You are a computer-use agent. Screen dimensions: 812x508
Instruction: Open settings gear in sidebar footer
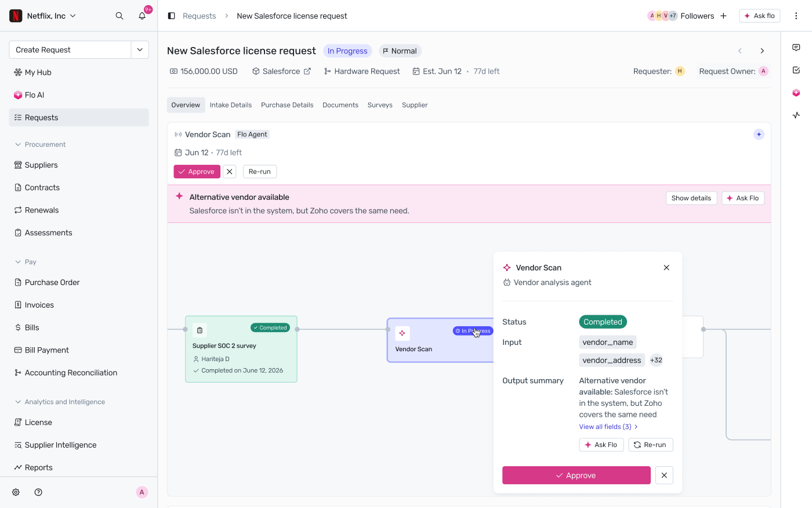16,492
